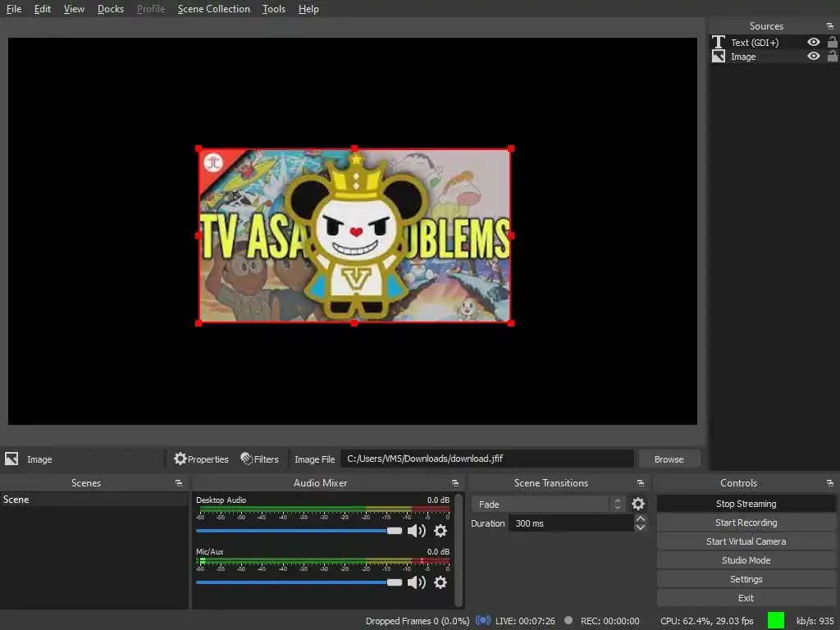Click Dropped Frames status text
840x630 pixels.
(418, 621)
